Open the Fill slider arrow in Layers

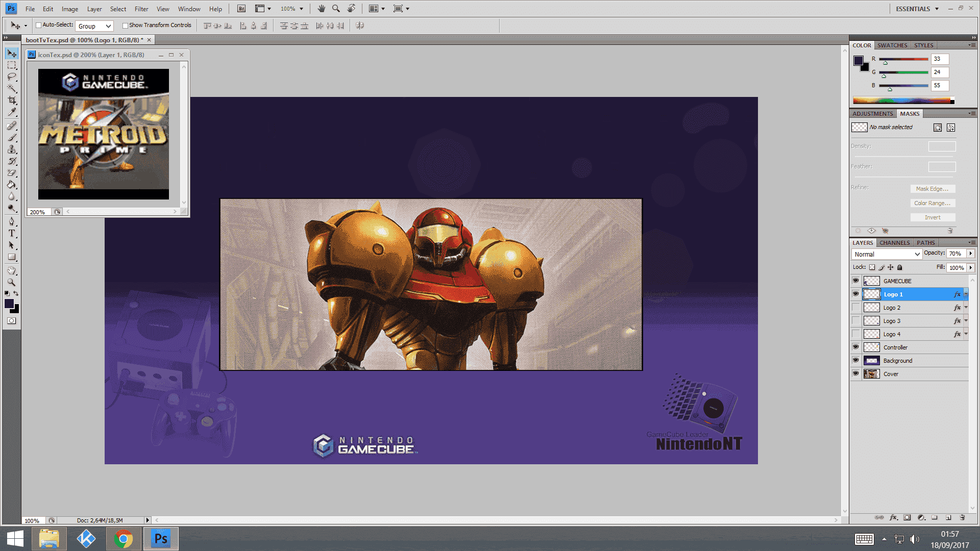pyautogui.click(x=971, y=267)
